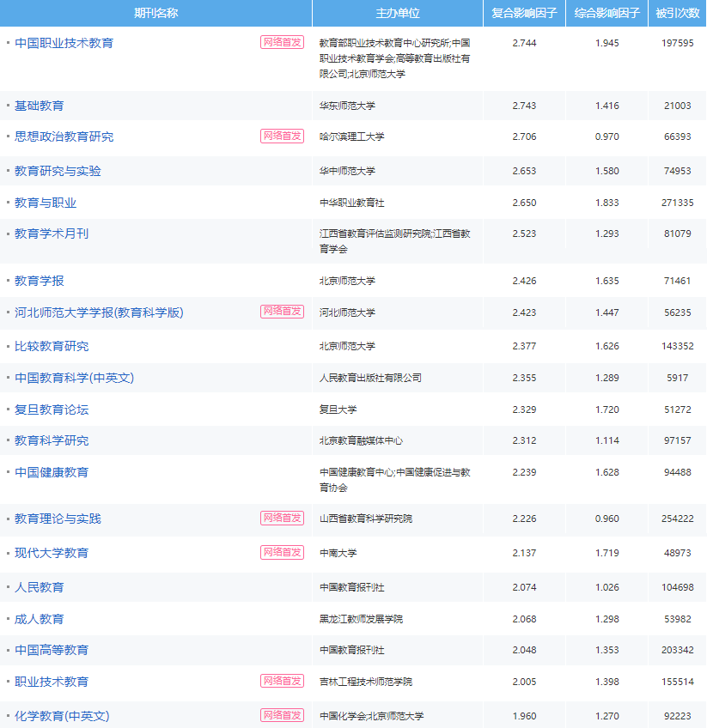Select impact factor 2.523 for 教育学术月刊

(x=524, y=234)
